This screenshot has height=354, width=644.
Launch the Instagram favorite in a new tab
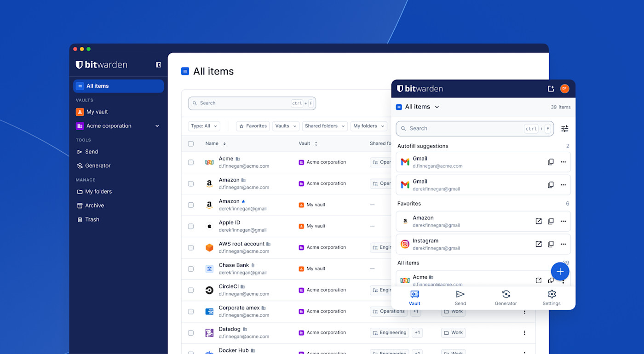539,244
